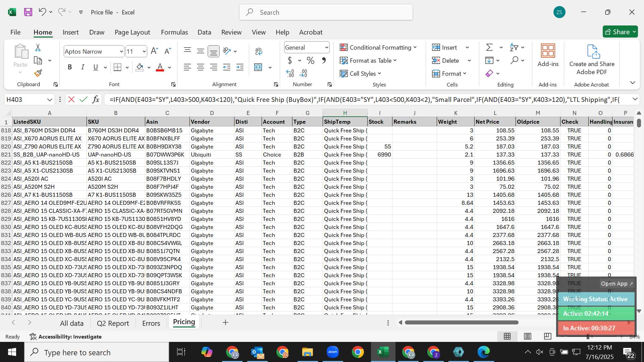This screenshot has height=362, width=644.
Task: Add a new sheet with the plus button
Action: (226, 322)
